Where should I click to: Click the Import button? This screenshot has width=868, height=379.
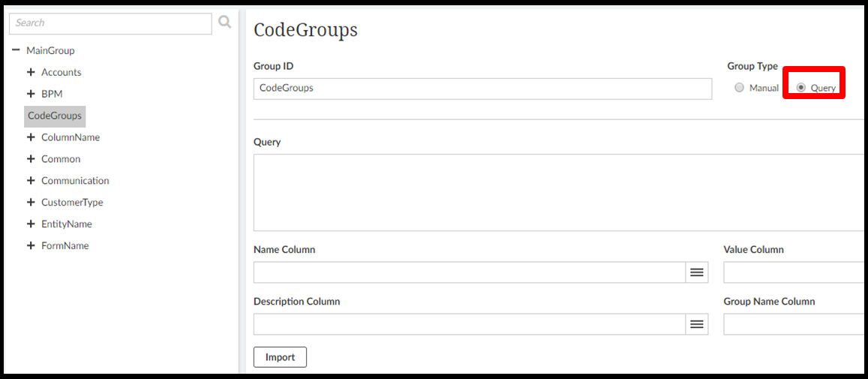tap(280, 357)
